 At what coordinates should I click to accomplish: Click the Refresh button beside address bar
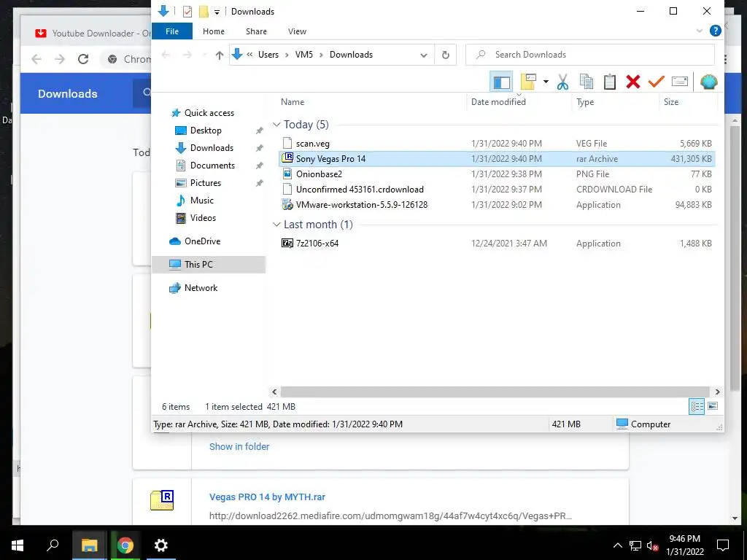[446, 55]
